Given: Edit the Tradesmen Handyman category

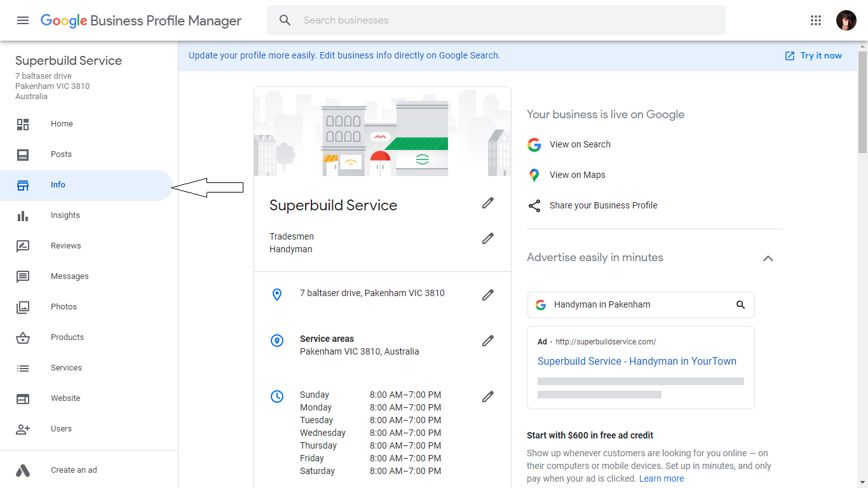Looking at the screenshot, I should 487,238.
